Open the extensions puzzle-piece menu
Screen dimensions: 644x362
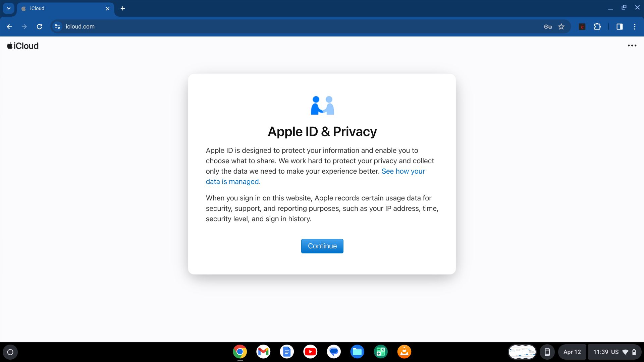(598, 26)
